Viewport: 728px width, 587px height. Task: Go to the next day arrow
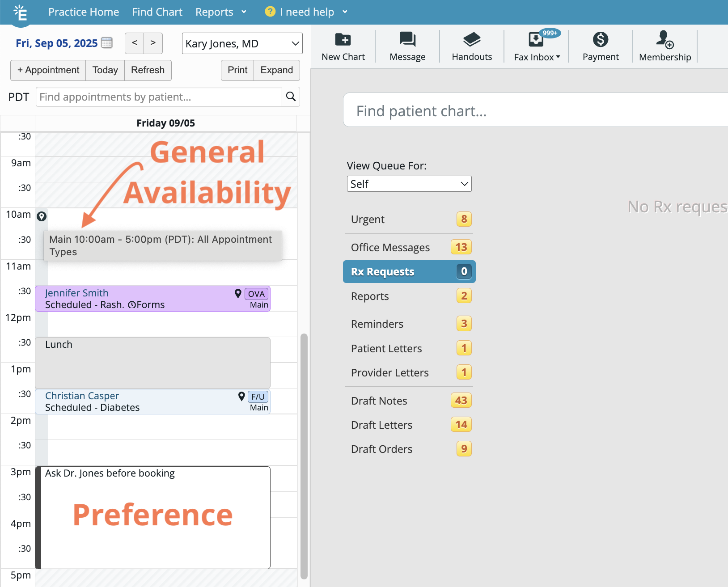[x=153, y=43]
